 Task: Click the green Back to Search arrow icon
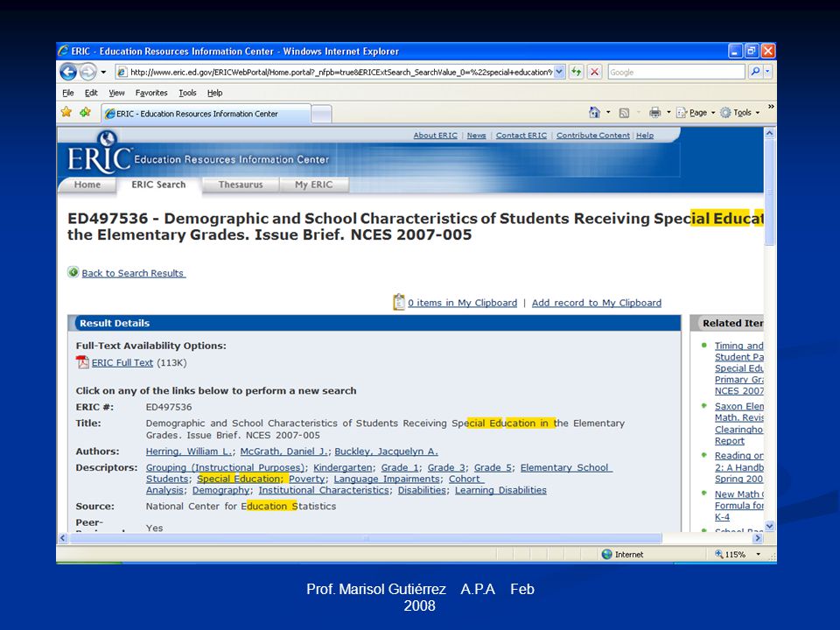(73, 272)
